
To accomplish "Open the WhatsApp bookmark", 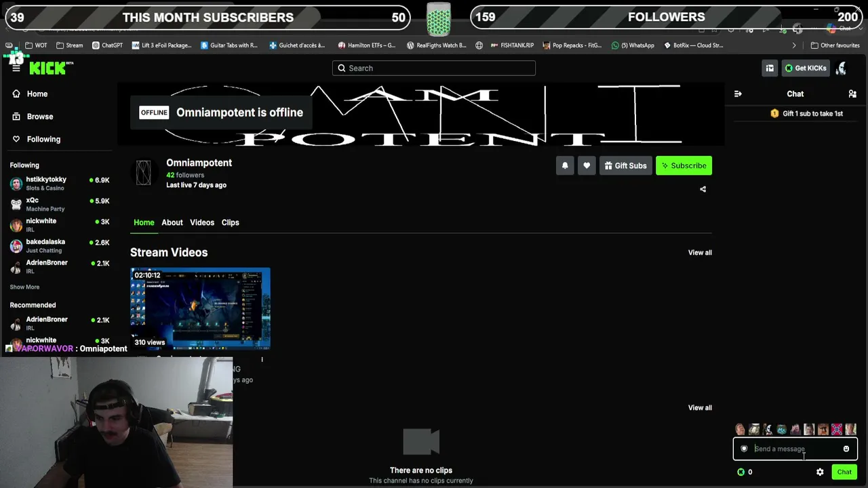I will [633, 45].
